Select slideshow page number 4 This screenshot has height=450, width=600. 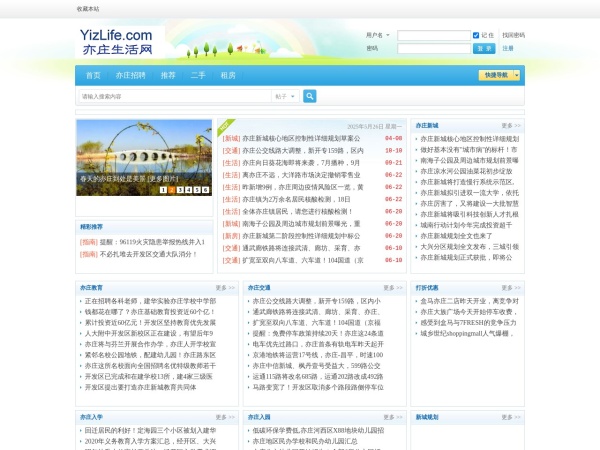coord(188,190)
